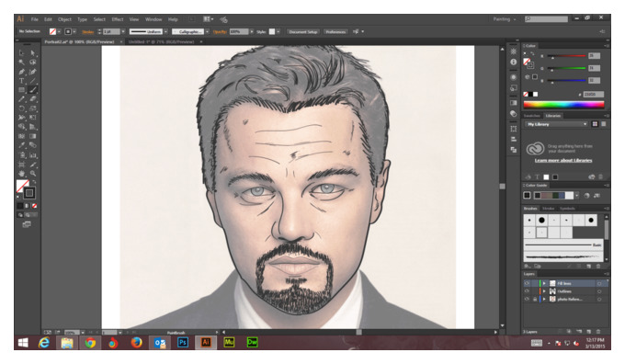Select the Selection tool arrow
The width and height of the screenshot is (625, 364).
pos(21,52)
